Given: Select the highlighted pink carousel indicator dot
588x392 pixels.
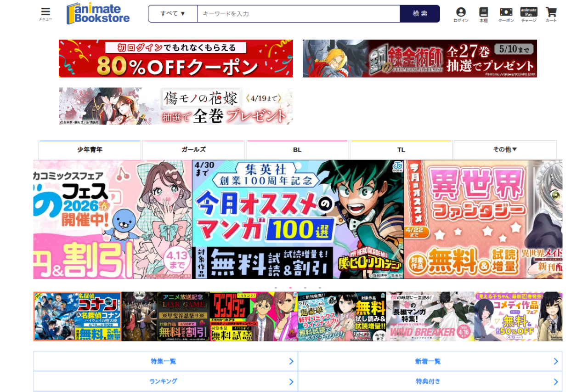Looking at the screenshot, I should click(x=290, y=288).
